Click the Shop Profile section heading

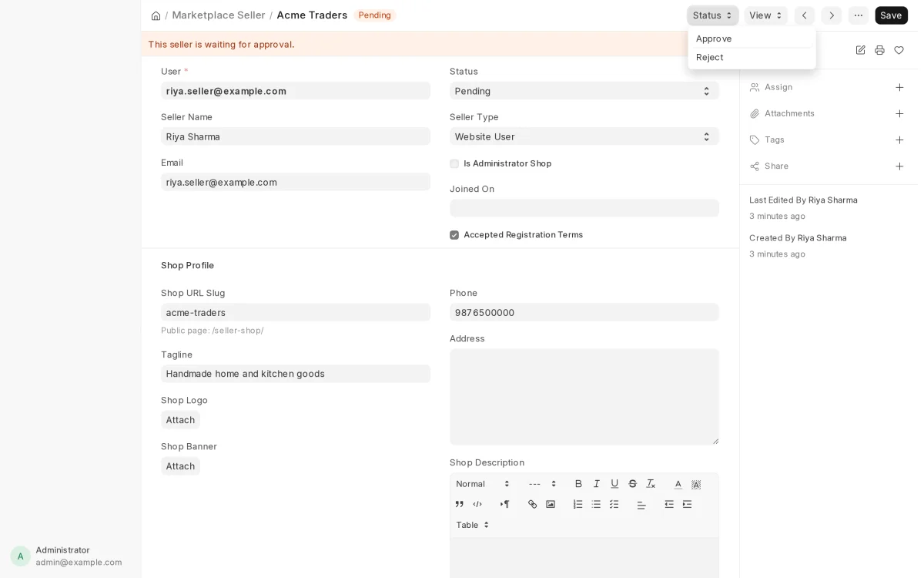[187, 265]
